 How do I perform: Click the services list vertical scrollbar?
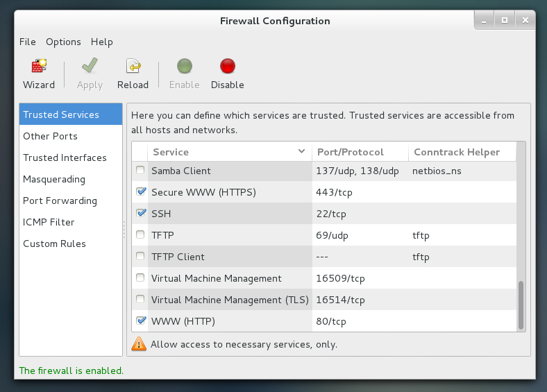(x=521, y=305)
